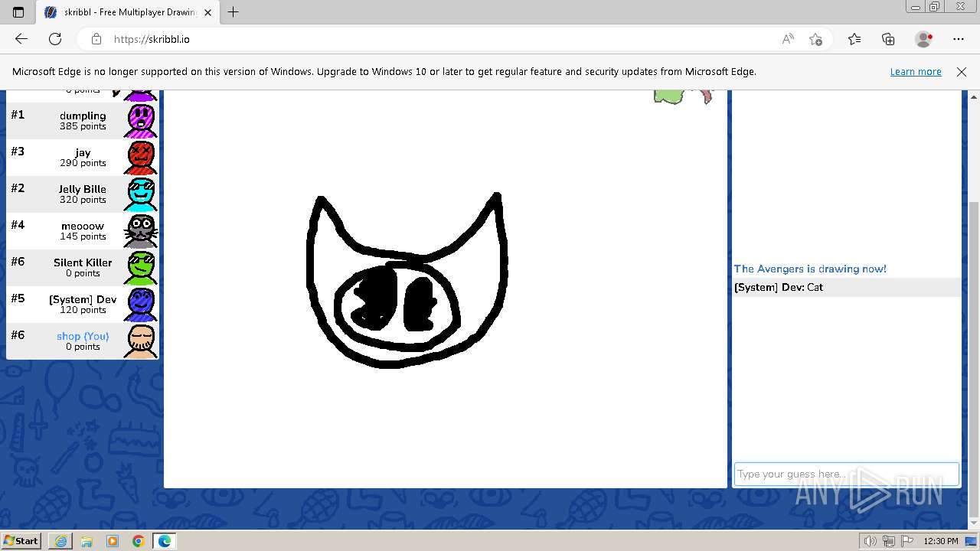Click Silent Killer's green avatar
Image resolution: width=980 pixels, height=551 pixels.
pyautogui.click(x=141, y=268)
